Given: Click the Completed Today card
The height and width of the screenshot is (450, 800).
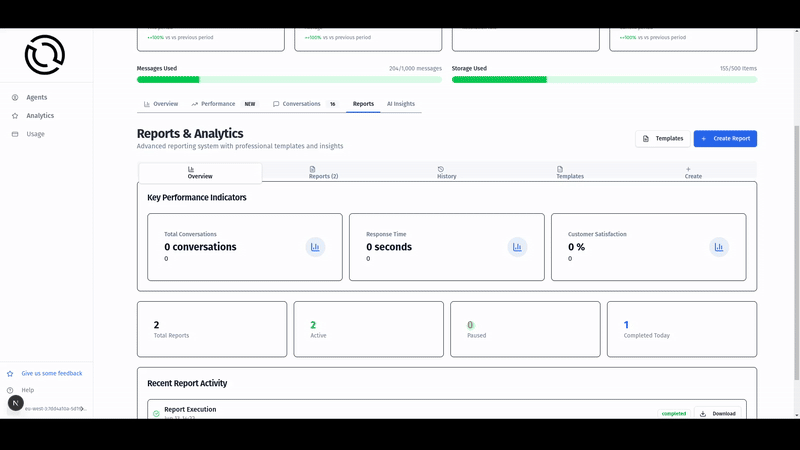Looking at the screenshot, I should click(x=682, y=329).
